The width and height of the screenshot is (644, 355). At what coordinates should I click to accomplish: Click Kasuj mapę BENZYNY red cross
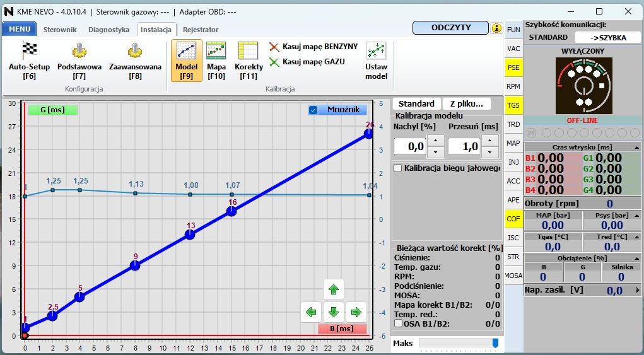pos(274,47)
